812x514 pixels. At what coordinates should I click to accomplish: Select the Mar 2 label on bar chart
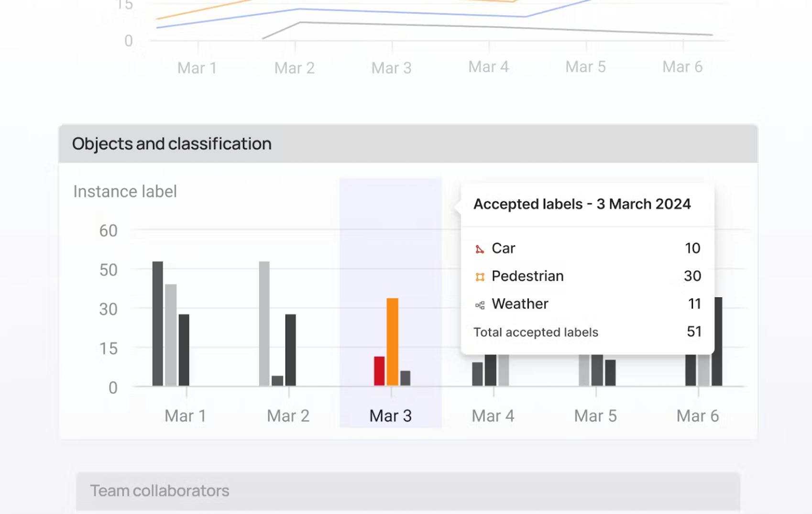pyautogui.click(x=288, y=416)
